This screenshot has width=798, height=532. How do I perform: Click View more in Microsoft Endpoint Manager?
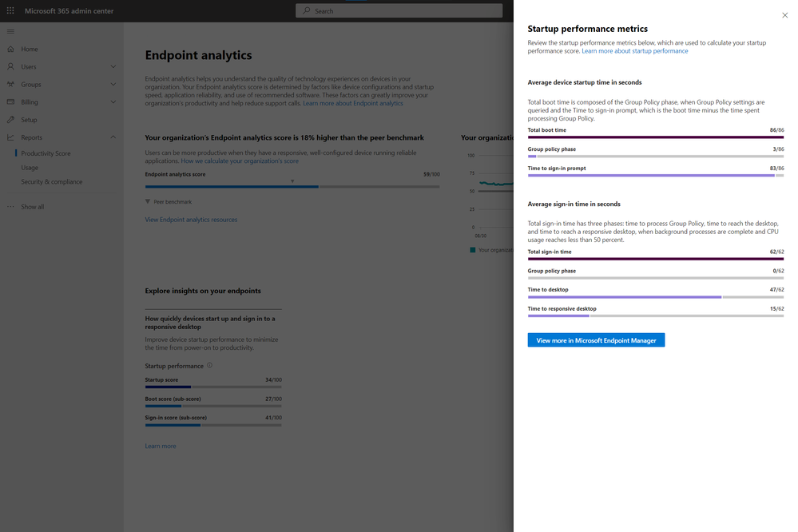tap(596, 340)
